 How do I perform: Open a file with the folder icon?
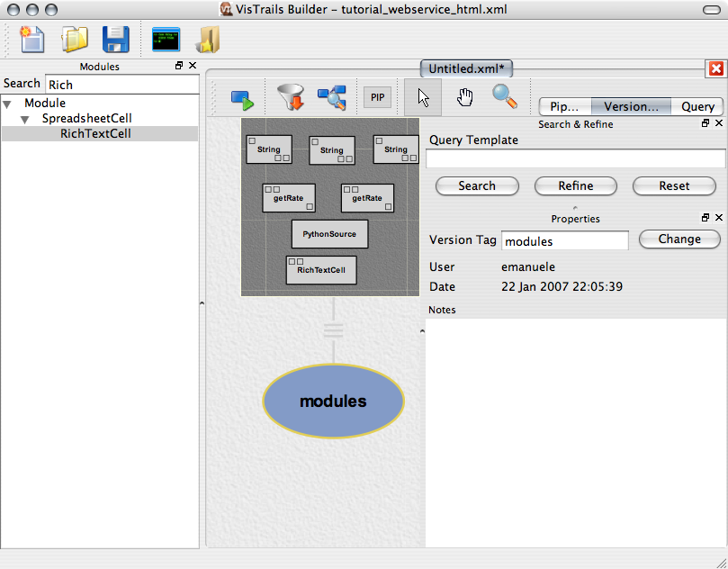click(74, 41)
